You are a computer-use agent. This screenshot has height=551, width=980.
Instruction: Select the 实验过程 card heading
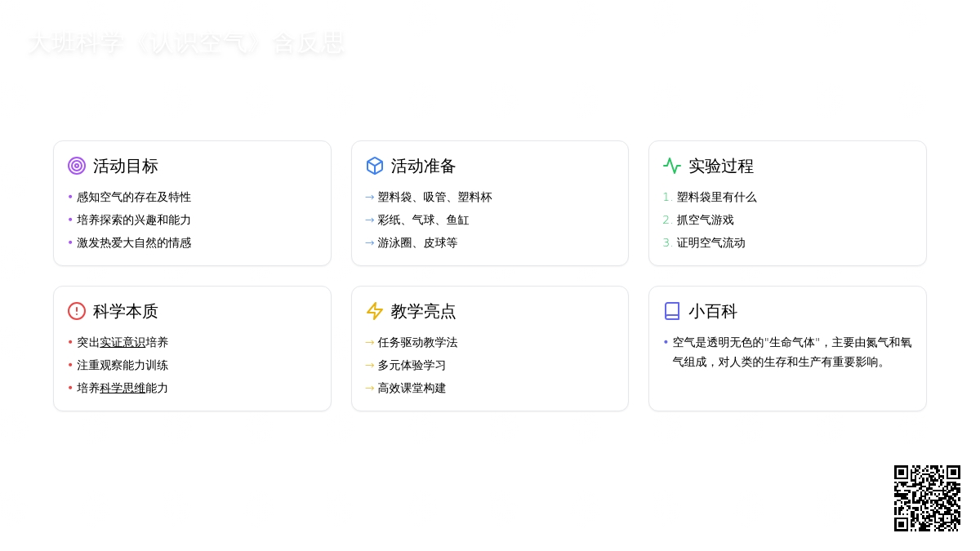(x=721, y=166)
